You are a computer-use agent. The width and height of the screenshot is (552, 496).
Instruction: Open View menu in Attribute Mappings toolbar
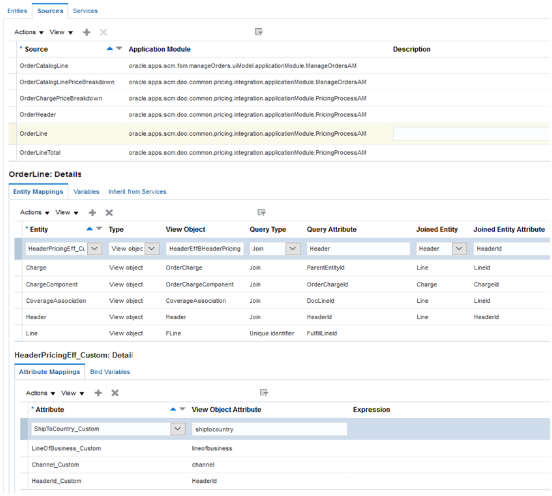click(73, 393)
